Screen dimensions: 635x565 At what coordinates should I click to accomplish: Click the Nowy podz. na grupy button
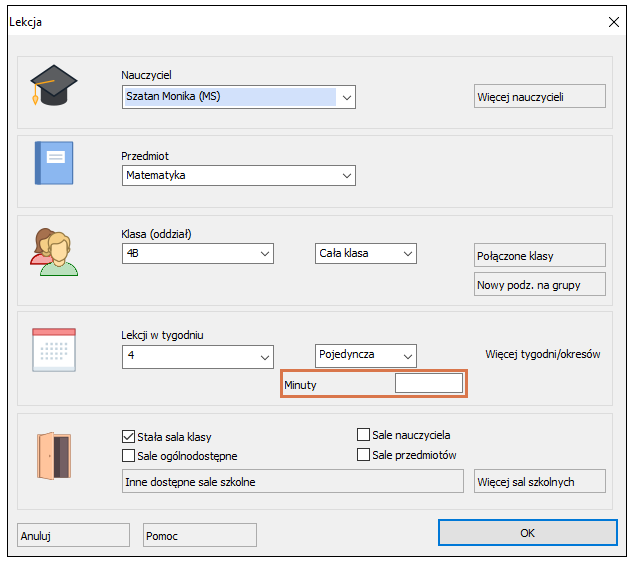coord(539,285)
